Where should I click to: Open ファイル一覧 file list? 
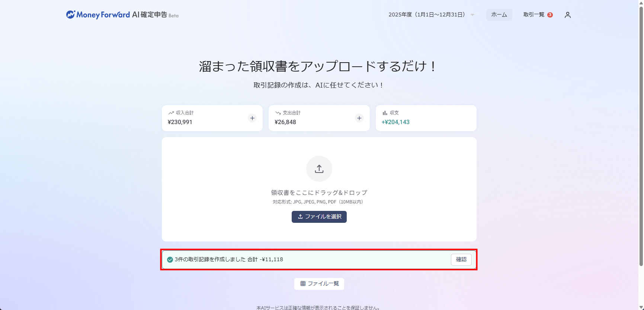pos(319,284)
